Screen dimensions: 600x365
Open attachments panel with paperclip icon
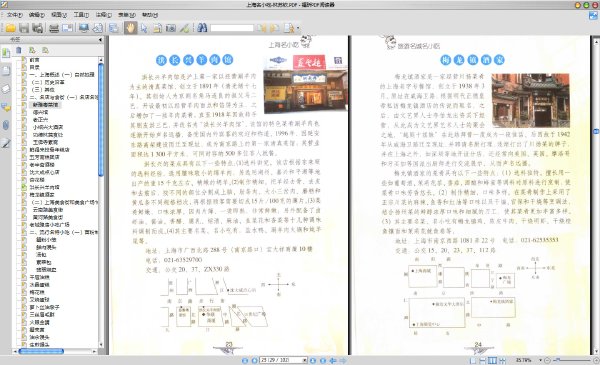[x=6, y=125]
